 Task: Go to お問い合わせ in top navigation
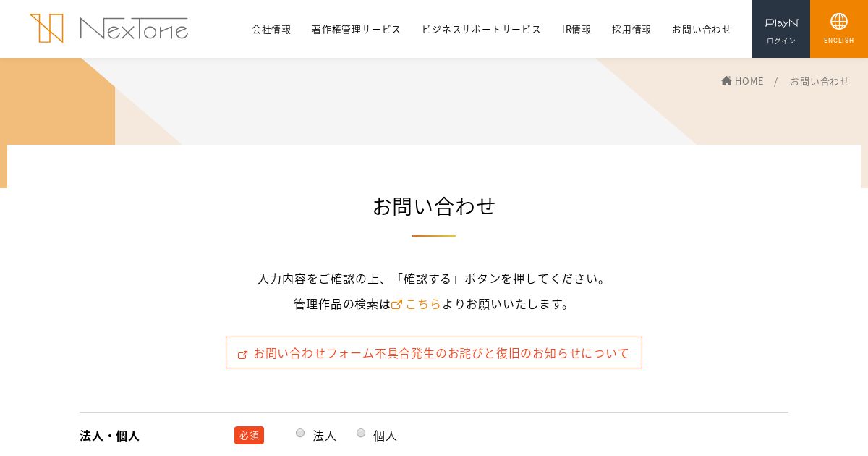pos(702,29)
